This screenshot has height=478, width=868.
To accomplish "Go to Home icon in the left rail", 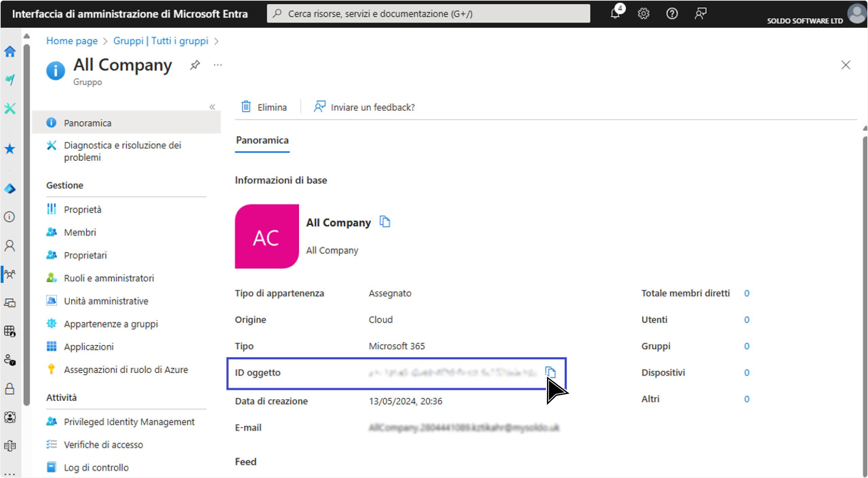I will point(10,52).
